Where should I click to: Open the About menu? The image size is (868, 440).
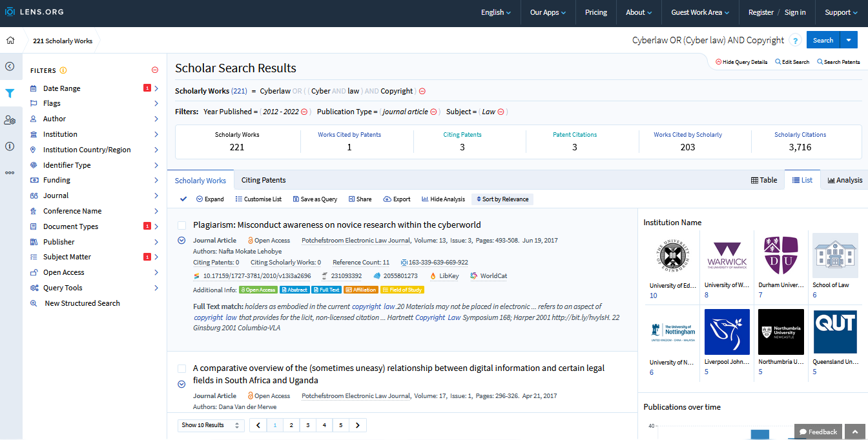(639, 12)
